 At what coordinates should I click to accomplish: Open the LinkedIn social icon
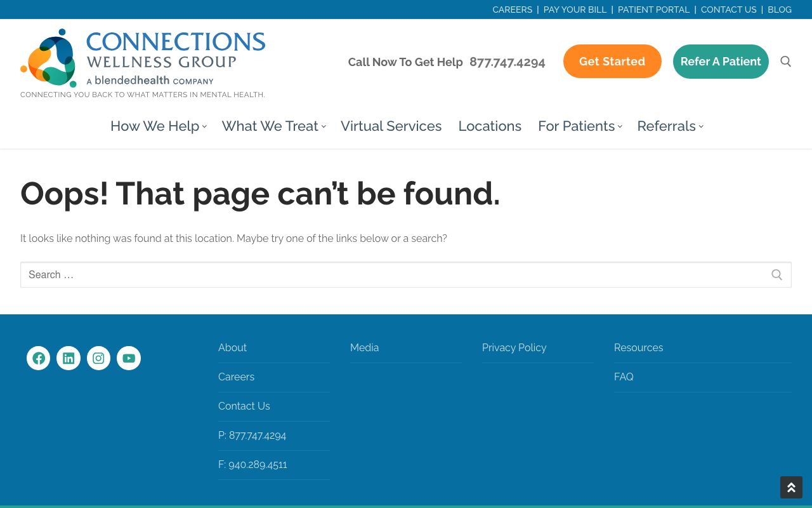[x=69, y=358]
